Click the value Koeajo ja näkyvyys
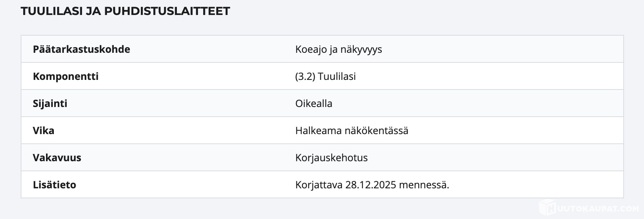 coord(338,49)
